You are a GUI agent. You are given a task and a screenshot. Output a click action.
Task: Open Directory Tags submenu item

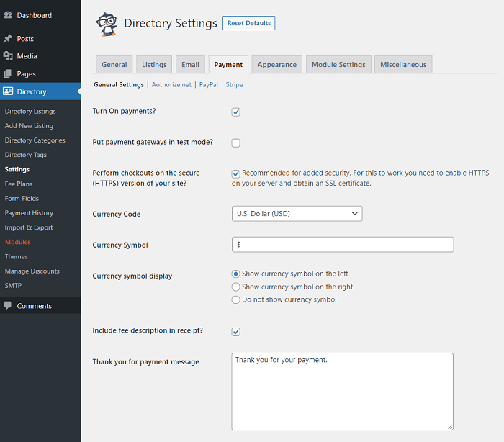point(26,155)
